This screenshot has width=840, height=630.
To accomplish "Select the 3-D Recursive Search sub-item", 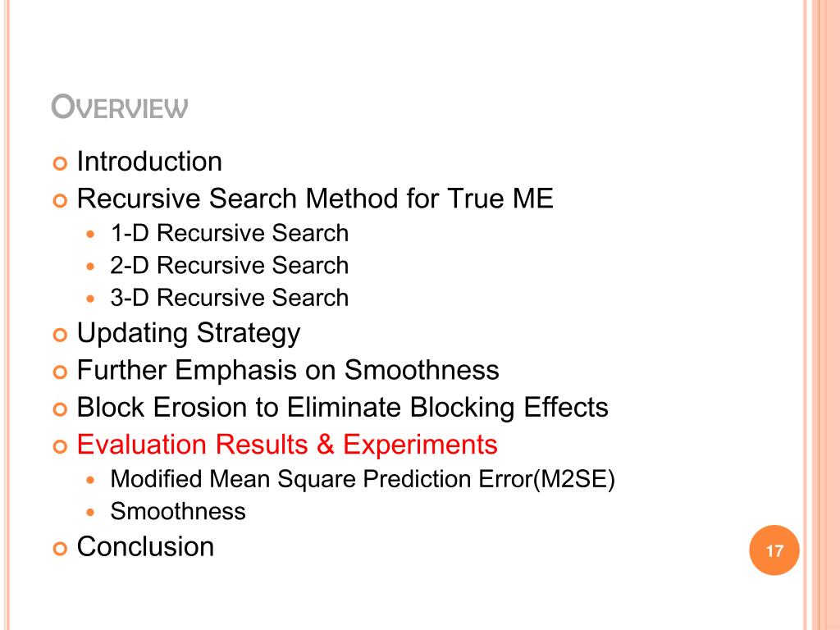I will (x=230, y=297).
